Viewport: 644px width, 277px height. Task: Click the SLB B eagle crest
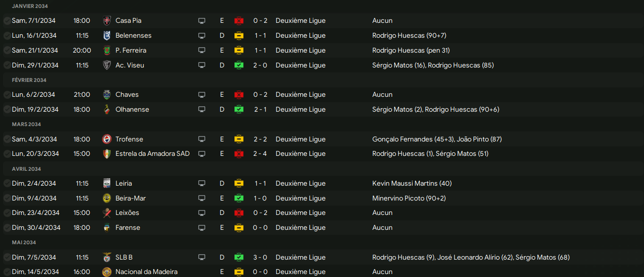coord(107,258)
